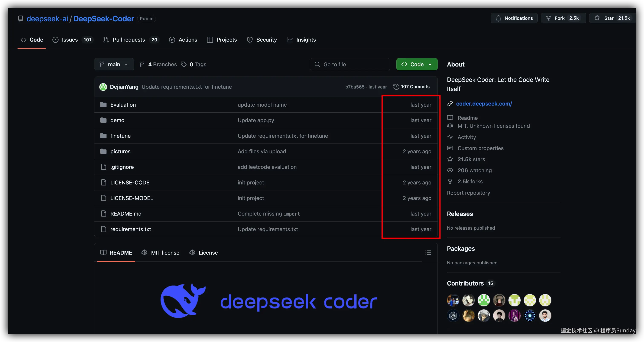Open MIT, Unknown licenses found link
Screen dimensions: 644x342
coord(494,126)
